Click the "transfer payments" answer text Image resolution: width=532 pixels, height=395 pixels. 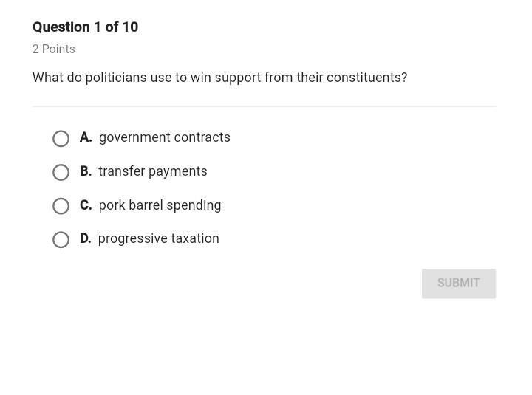(153, 171)
